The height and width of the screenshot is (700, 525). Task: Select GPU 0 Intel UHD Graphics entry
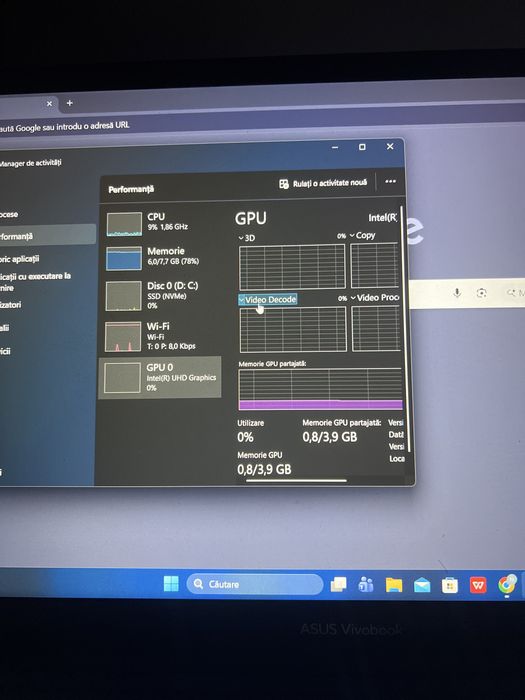pyautogui.click(x=160, y=377)
